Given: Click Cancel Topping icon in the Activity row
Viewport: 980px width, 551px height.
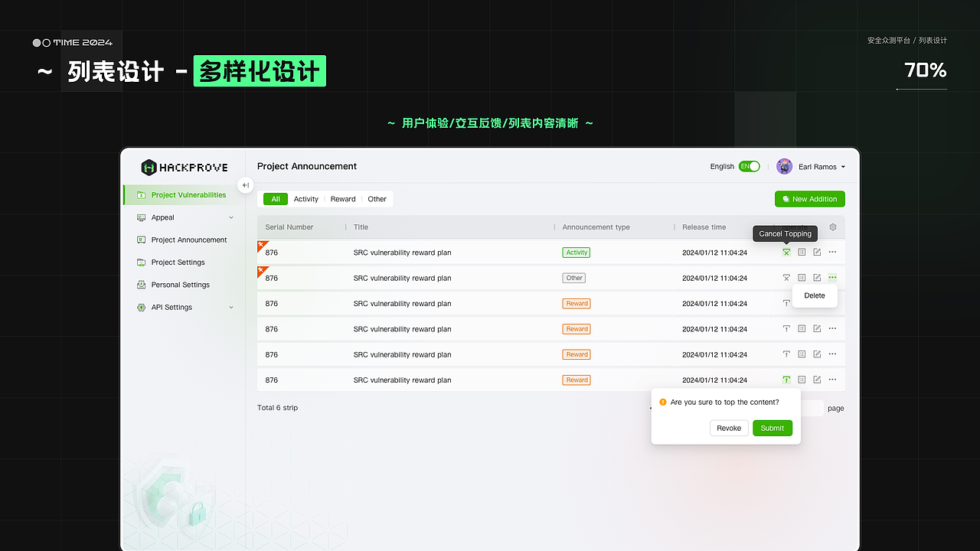Looking at the screenshot, I should pyautogui.click(x=786, y=253).
